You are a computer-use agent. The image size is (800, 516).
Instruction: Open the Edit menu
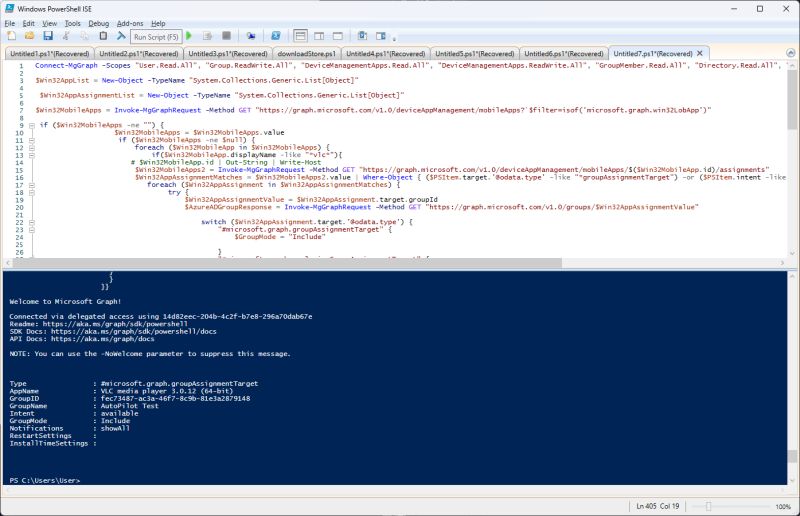29,23
